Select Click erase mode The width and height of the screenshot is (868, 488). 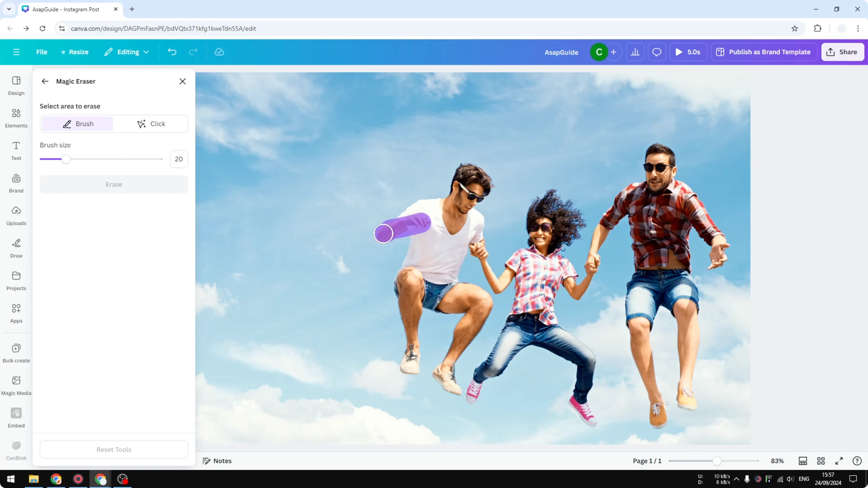(x=151, y=124)
